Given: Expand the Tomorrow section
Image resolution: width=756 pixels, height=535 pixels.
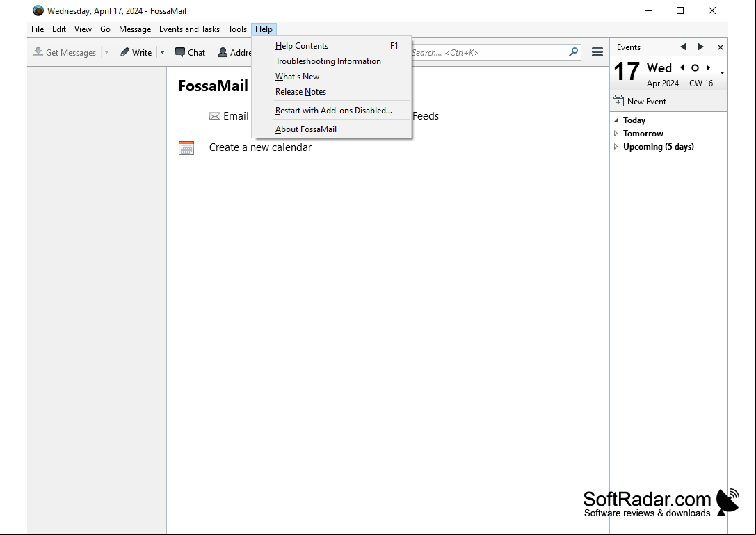Looking at the screenshot, I should point(616,134).
